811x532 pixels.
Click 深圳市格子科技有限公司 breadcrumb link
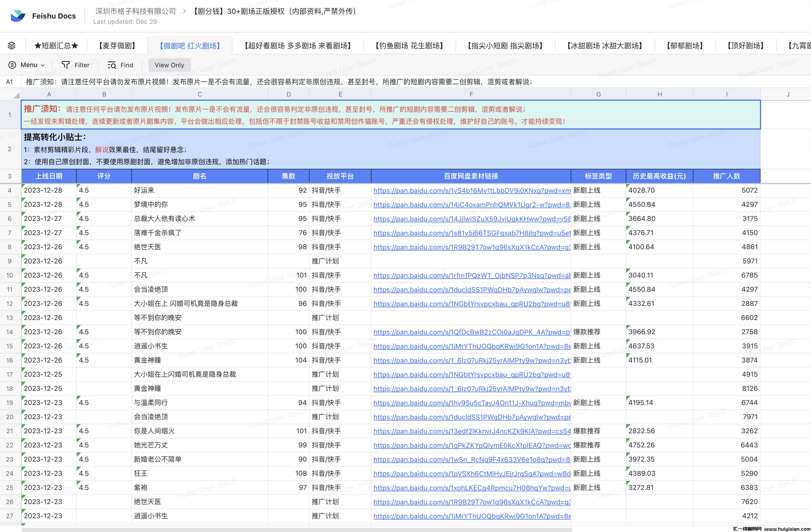point(135,11)
